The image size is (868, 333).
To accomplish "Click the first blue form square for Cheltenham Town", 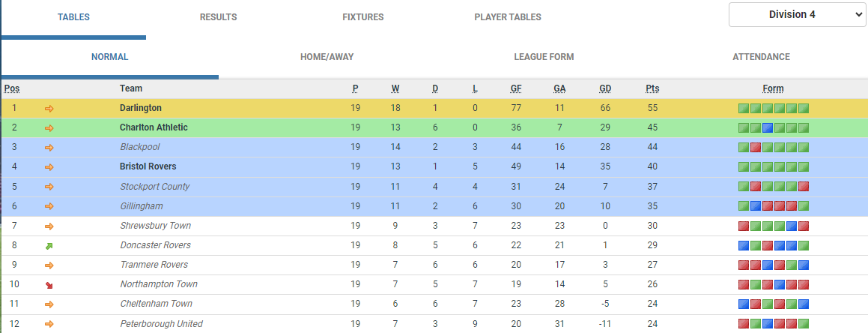I will point(744,304).
